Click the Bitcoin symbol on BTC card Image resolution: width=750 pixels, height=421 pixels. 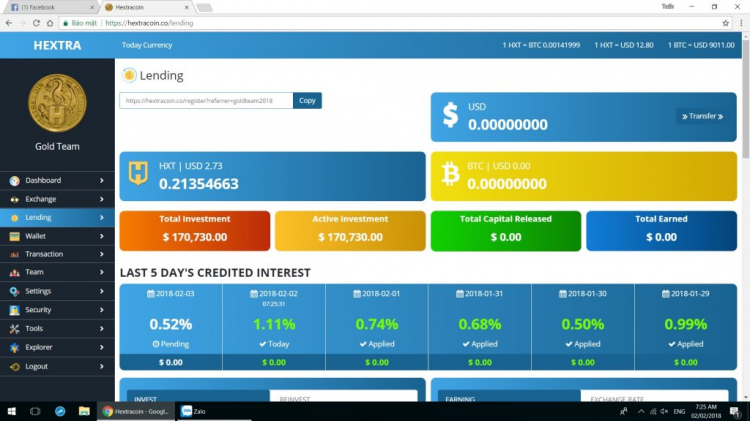coord(450,173)
